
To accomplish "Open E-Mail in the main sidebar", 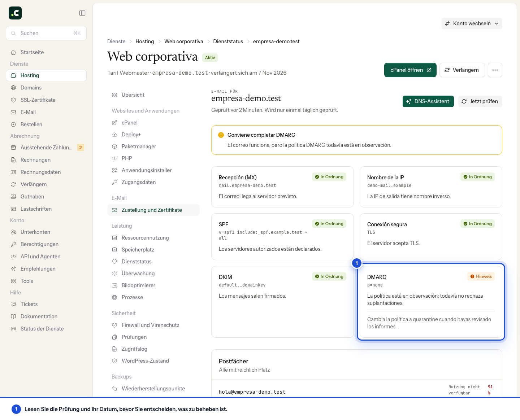I will click(46, 112).
